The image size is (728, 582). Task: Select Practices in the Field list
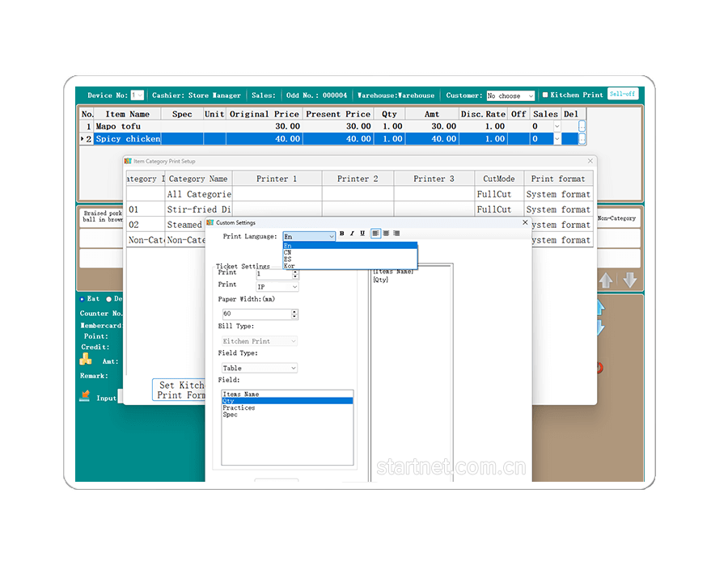click(x=239, y=408)
